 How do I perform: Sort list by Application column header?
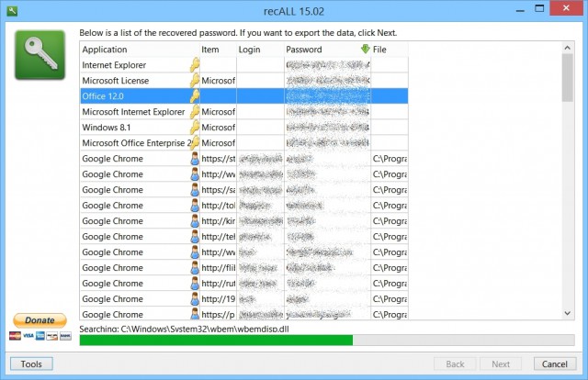pos(140,50)
